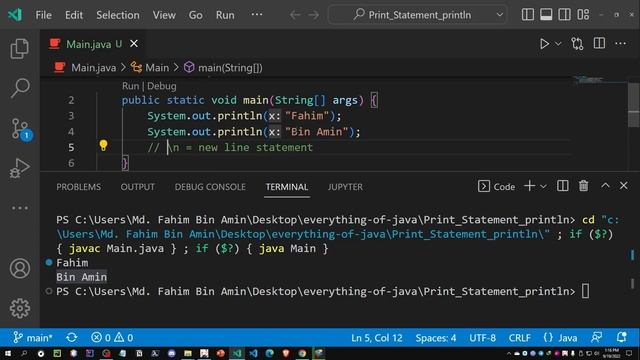640x360 pixels.
Task: Switch to the JUPYTER panel tab
Action: pyautogui.click(x=345, y=187)
